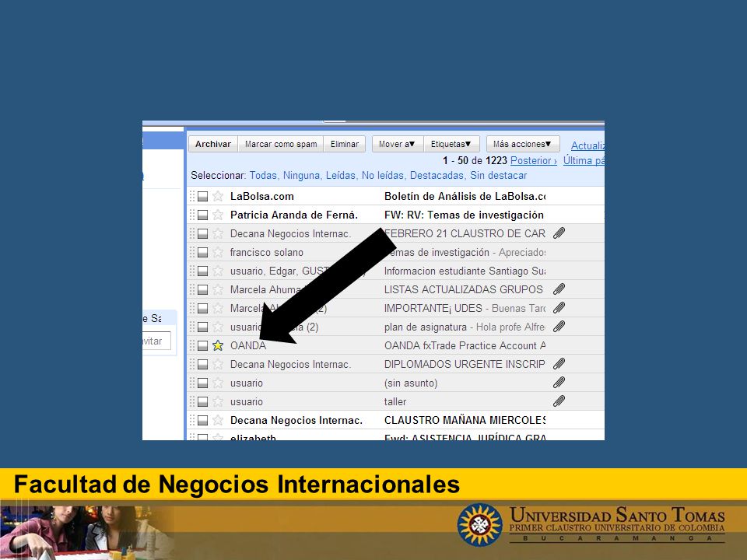Check the IMPORTANTE¡ UDES email checkbox
The height and width of the screenshot is (560, 747).
202,308
